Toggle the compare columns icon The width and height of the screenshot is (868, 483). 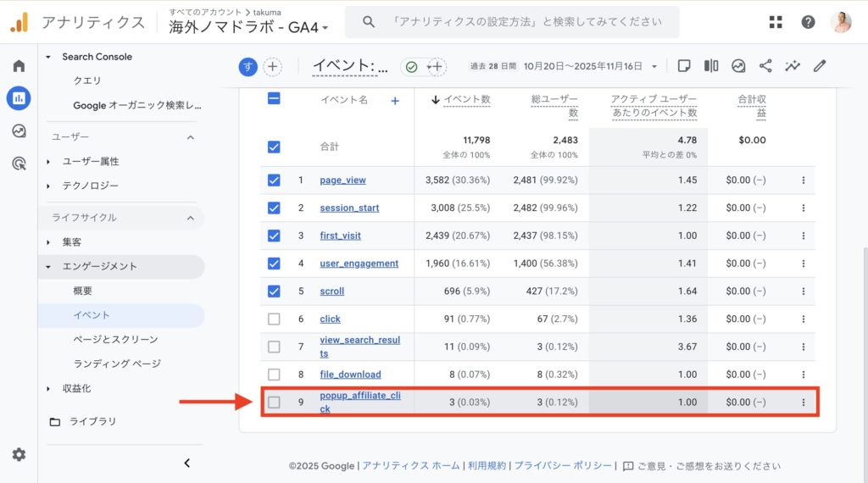coord(711,66)
